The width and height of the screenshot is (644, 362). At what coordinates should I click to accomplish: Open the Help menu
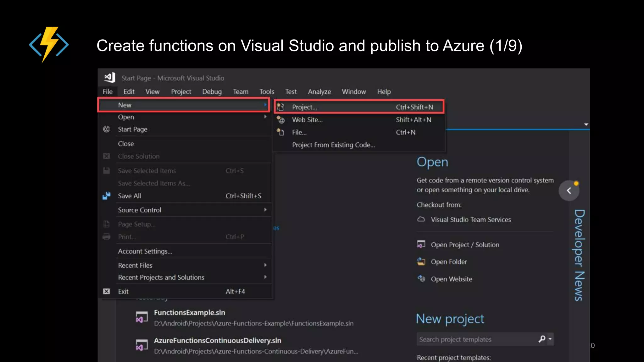(384, 91)
